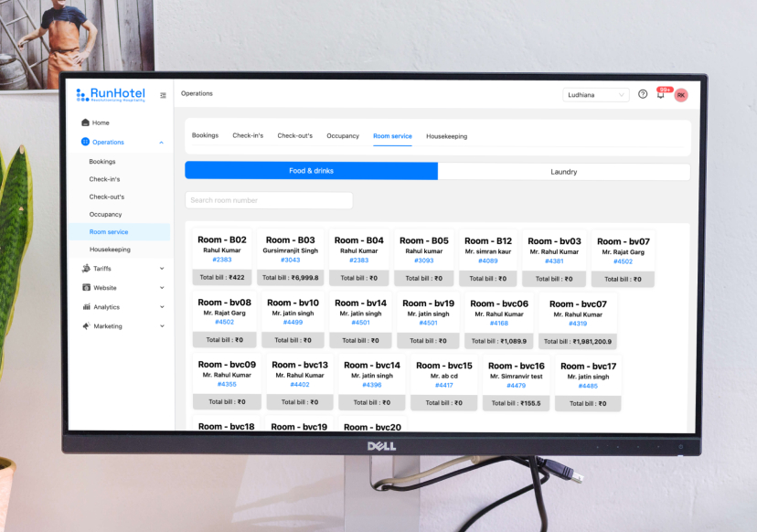Click booking link #4319 on Room bvc07
Screen dimensions: 757x532
pyautogui.click(x=578, y=324)
